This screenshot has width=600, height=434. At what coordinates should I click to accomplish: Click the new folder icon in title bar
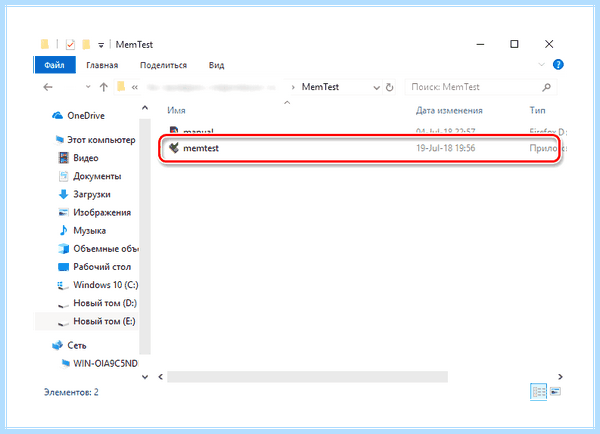pos(86,45)
